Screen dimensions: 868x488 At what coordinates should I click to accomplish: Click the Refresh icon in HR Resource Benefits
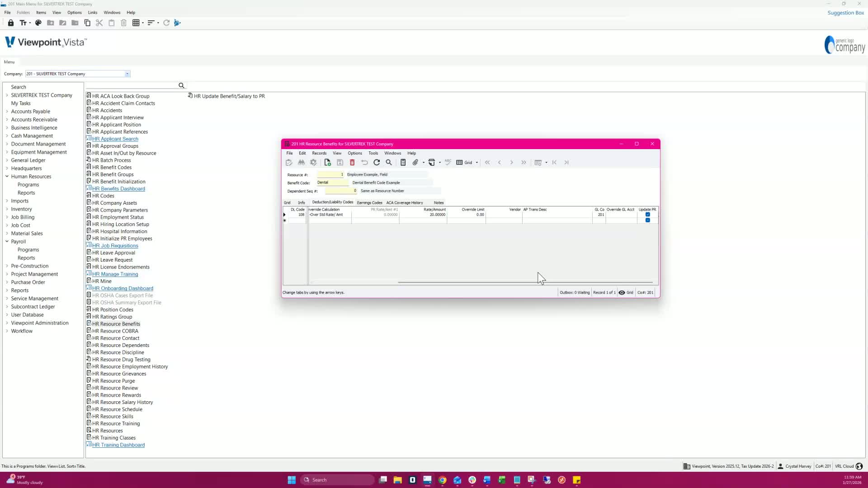pyautogui.click(x=377, y=163)
